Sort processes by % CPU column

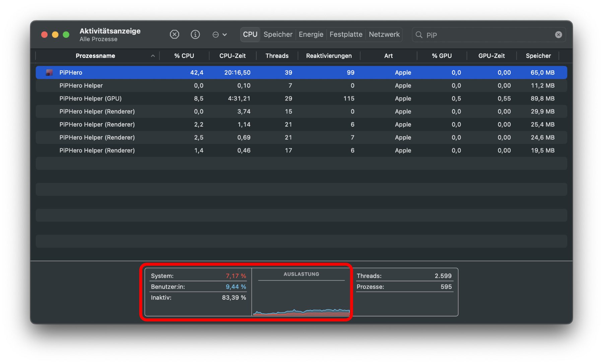[x=184, y=56]
